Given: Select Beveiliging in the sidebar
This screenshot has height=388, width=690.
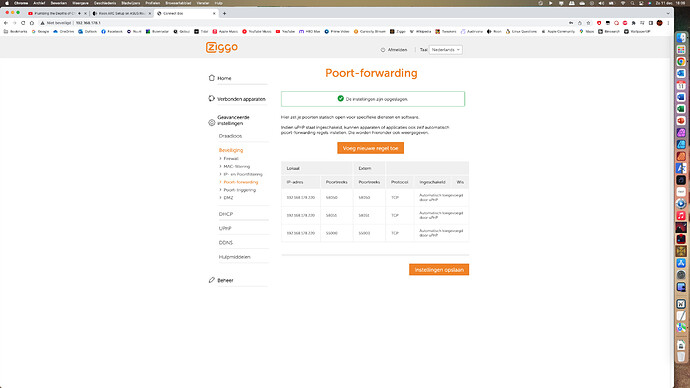Looking at the screenshot, I should click(231, 150).
